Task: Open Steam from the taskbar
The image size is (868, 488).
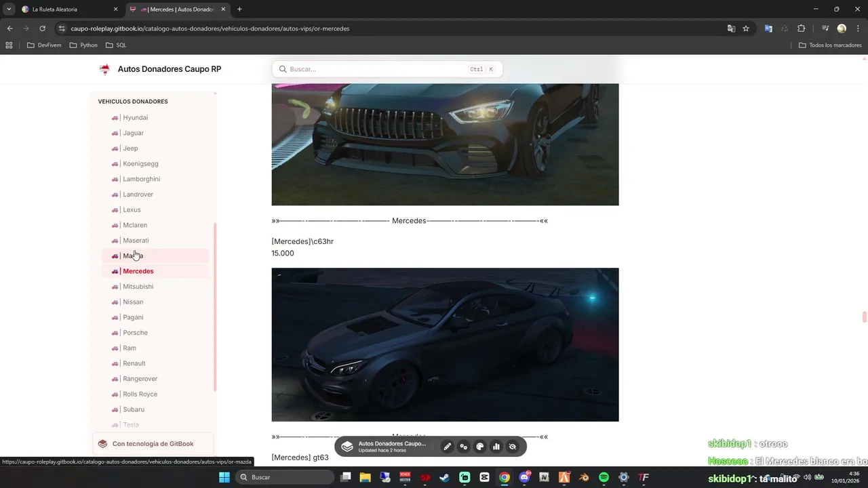Action: 444,477
